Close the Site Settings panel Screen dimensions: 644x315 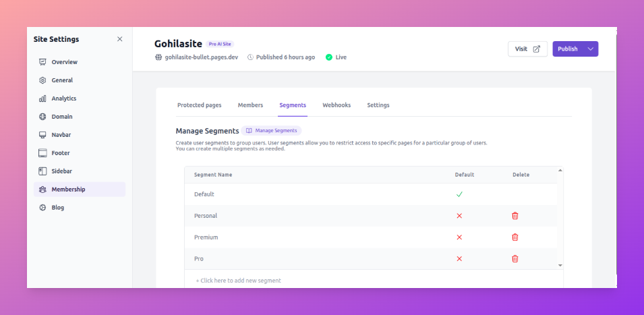pos(120,39)
